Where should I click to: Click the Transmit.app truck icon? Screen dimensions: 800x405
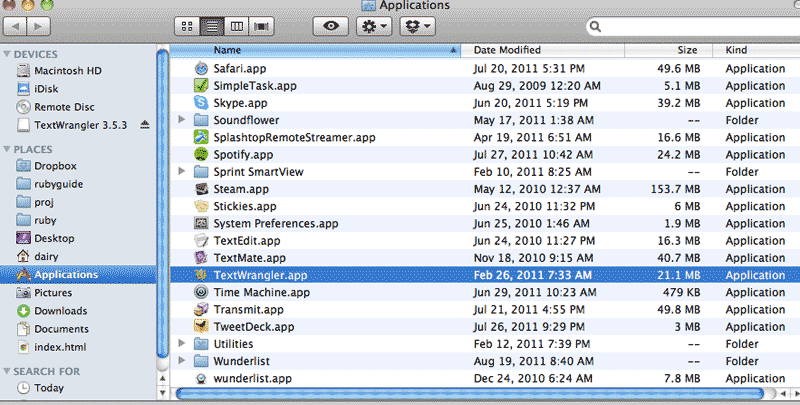201,310
